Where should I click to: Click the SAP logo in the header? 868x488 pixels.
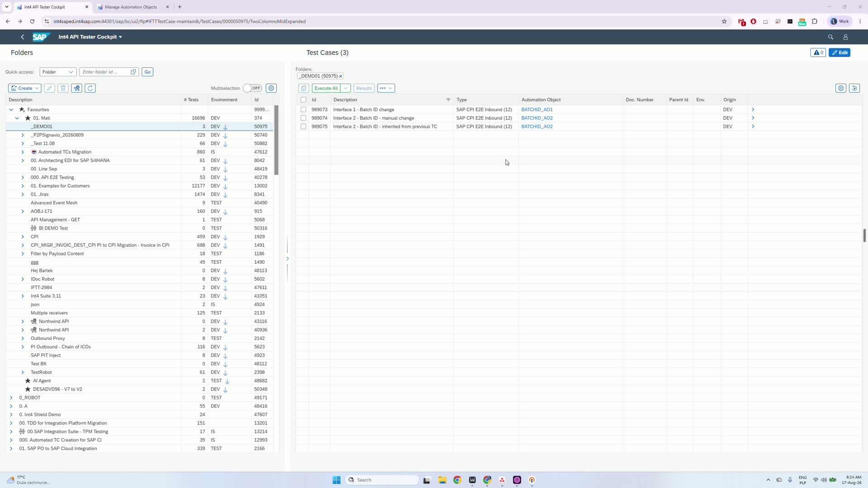41,37
